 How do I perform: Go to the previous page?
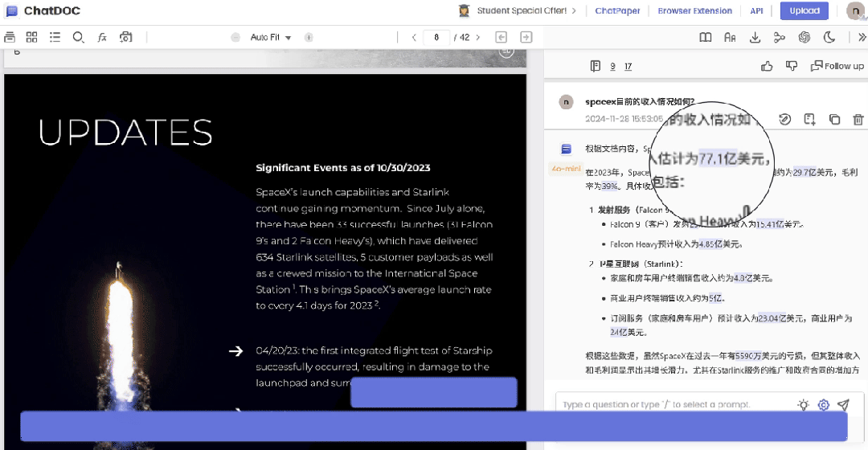point(414,37)
